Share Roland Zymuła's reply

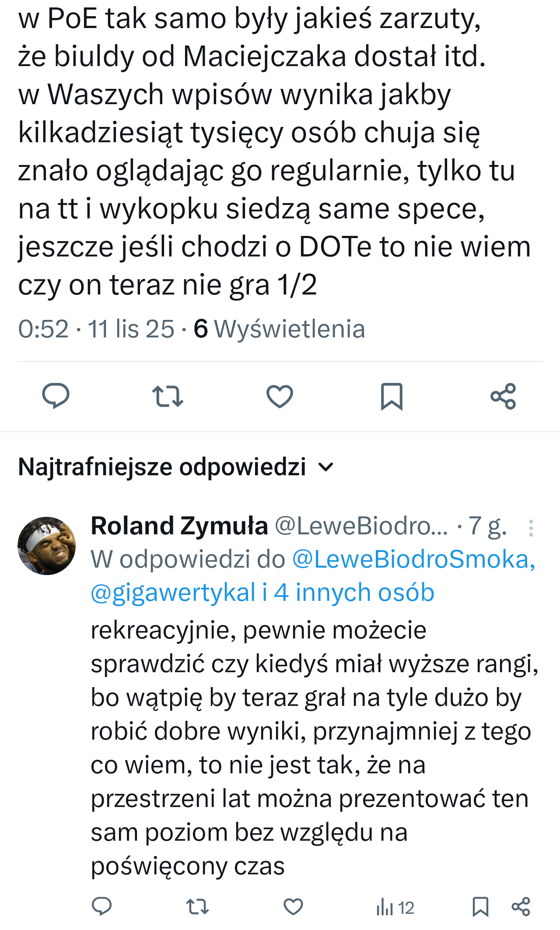tap(521, 906)
